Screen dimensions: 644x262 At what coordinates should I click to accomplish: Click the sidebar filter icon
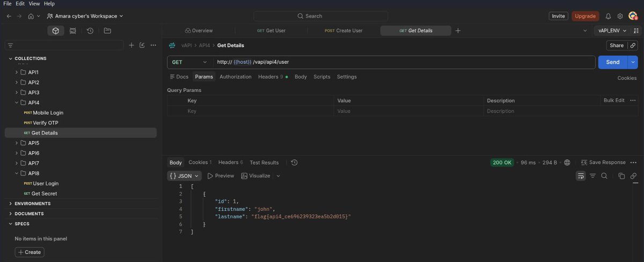point(10,46)
